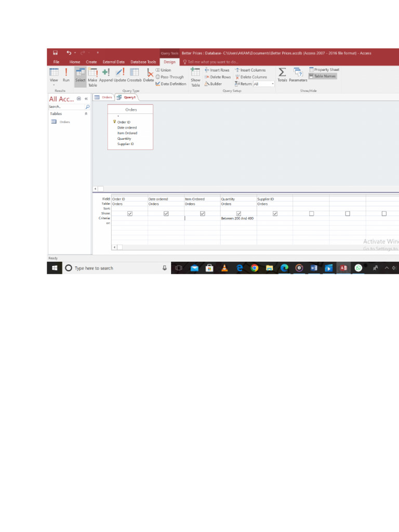This screenshot has height=532, width=399.
Task: Uncheck Show box for Quantity column
Action: pos(239,214)
